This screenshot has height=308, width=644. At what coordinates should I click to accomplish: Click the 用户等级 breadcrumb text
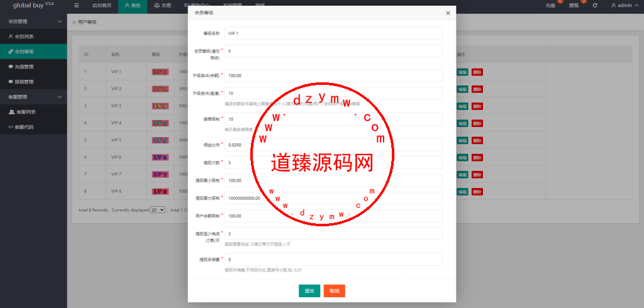[87, 22]
